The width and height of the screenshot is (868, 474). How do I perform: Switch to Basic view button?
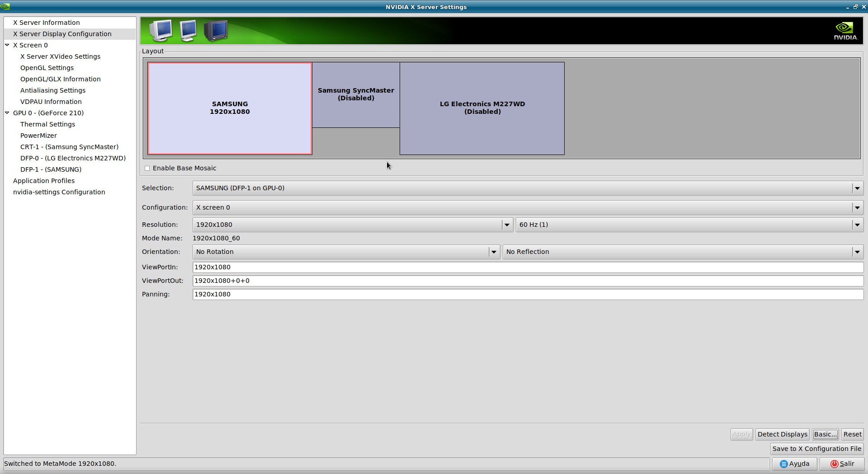pos(825,434)
